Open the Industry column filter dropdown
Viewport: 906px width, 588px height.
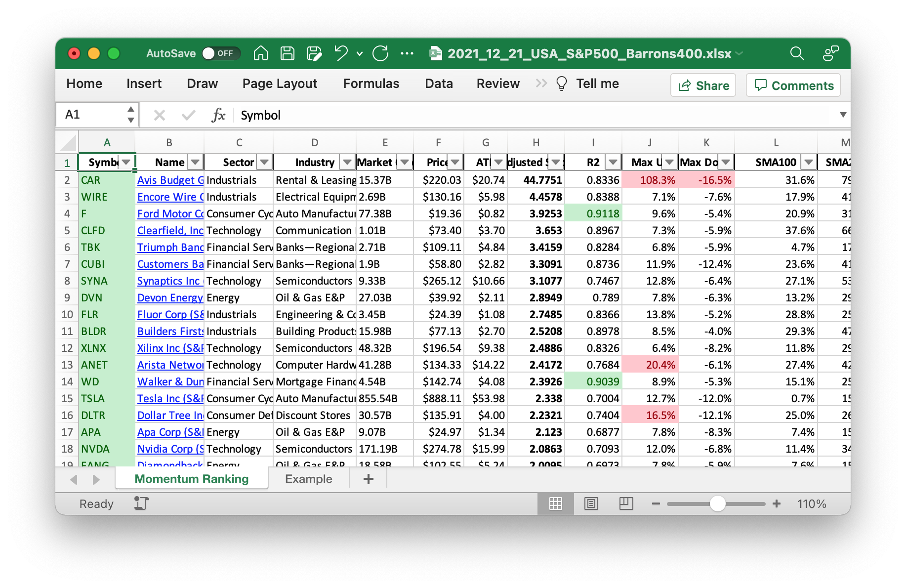347,162
